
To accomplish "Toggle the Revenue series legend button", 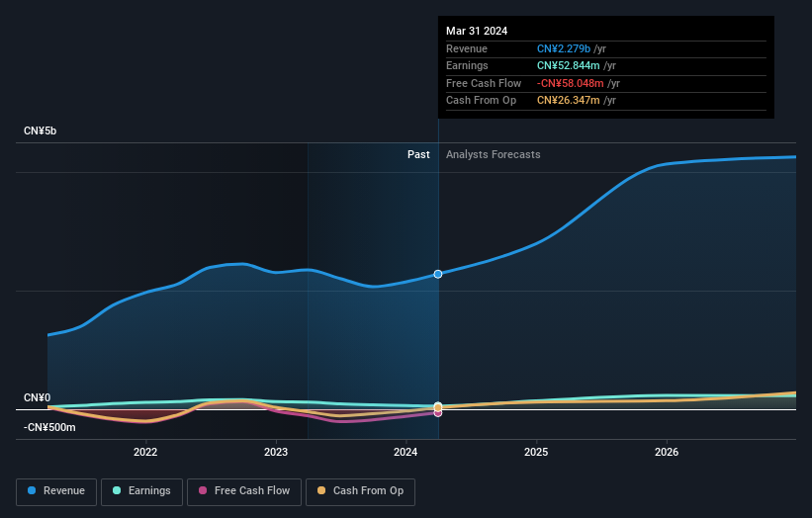I will pos(56,491).
